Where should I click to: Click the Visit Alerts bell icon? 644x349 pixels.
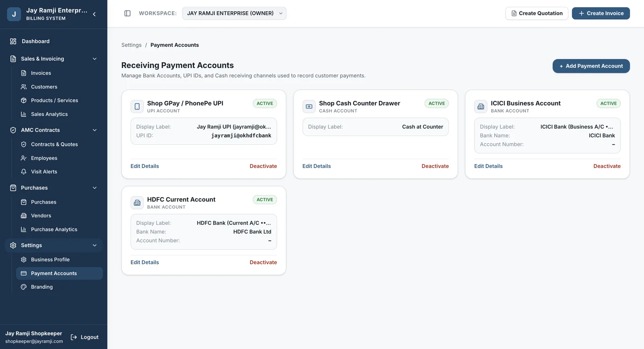coord(24,172)
